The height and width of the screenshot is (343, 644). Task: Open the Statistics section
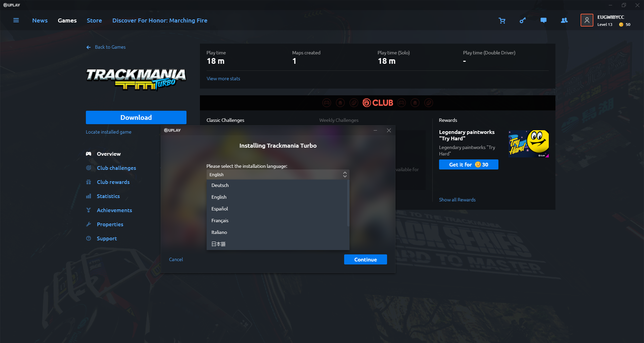pos(108,196)
